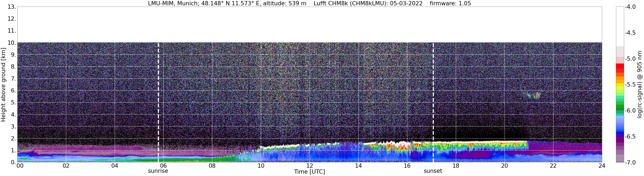The height and width of the screenshot is (176, 644).
Task: Click the dashed sunset marker line
Action: tap(433, 102)
